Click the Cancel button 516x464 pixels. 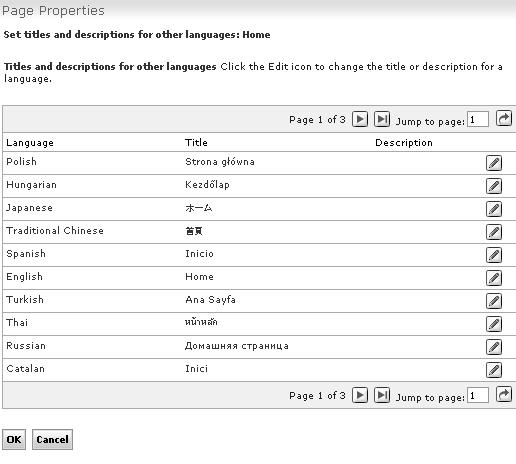pos(52,439)
